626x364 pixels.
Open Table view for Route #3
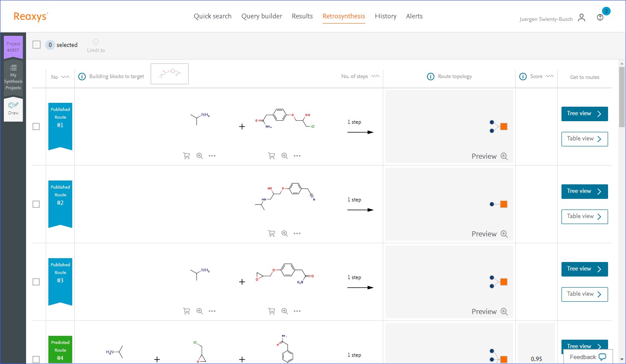[584, 294]
